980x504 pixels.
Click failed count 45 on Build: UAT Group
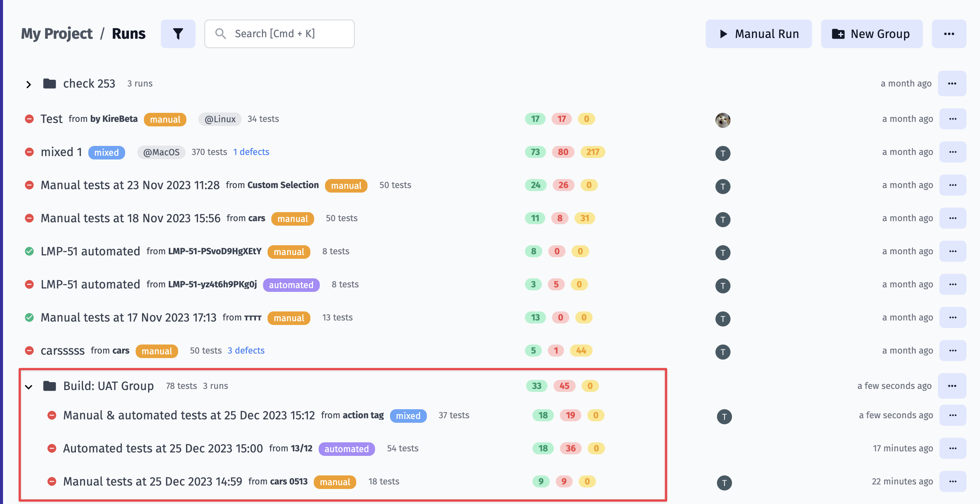pyautogui.click(x=564, y=386)
